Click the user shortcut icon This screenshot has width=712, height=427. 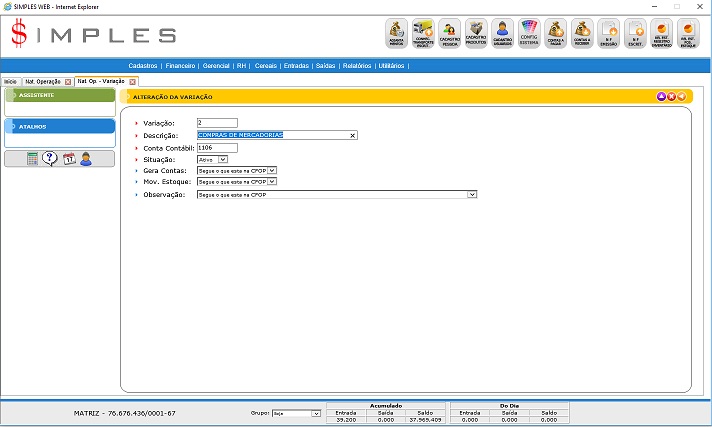tap(86, 158)
